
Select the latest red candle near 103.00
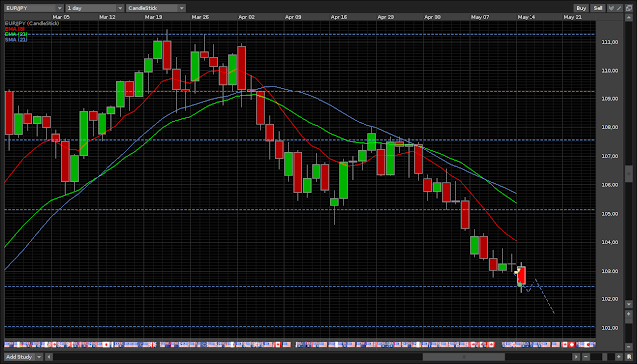coord(522,275)
